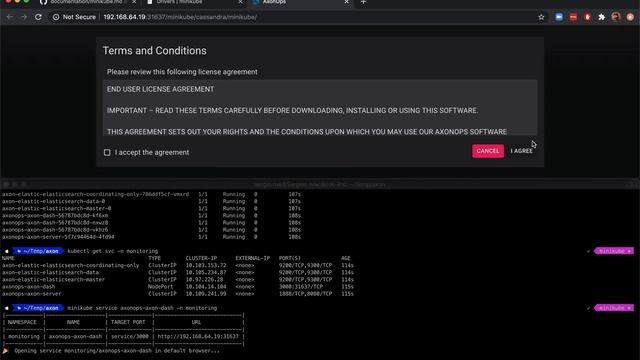Reload the page with the refresh icon
This screenshot has height=360, width=640.
tap(38, 17)
